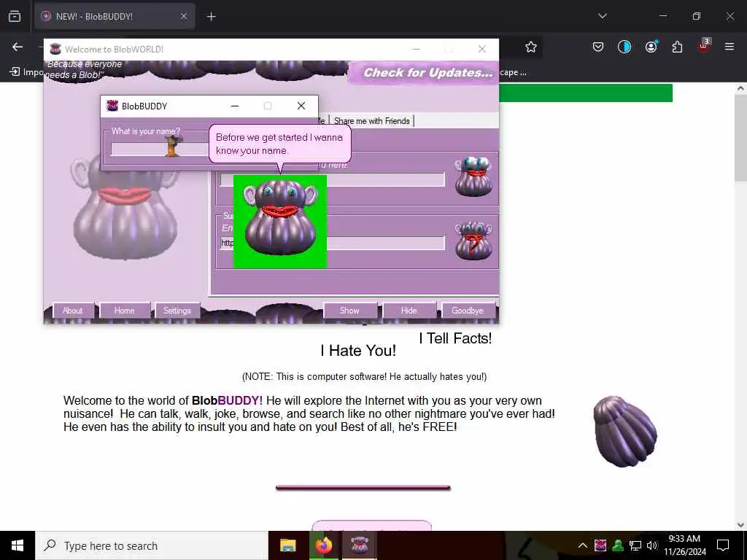Close the Welcome to BlobWORLD! window
The width and height of the screenshot is (747, 560).
[x=481, y=49]
